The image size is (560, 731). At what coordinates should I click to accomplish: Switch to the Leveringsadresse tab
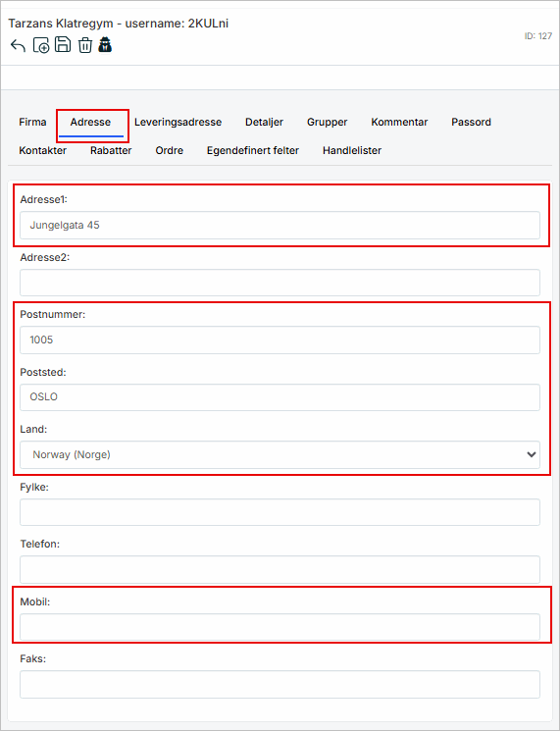pyautogui.click(x=178, y=122)
